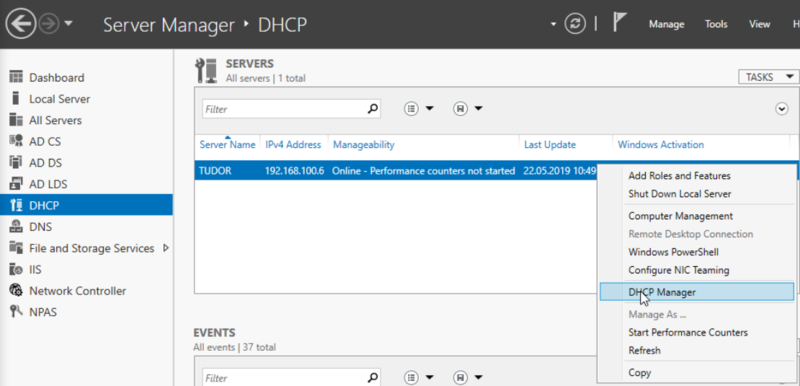This screenshot has height=386, width=800.
Task: Click the Servers tile wrench icon
Action: pos(206,70)
